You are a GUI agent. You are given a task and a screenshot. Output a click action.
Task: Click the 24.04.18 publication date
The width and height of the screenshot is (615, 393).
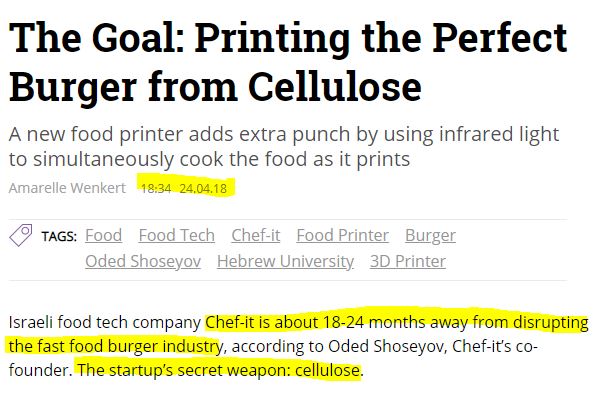click(x=203, y=189)
